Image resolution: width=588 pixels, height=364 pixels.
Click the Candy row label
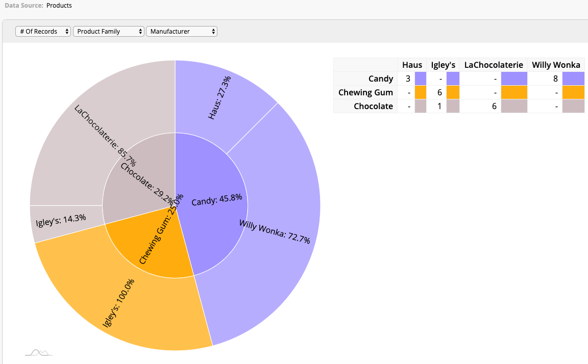[x=381, y=79]
